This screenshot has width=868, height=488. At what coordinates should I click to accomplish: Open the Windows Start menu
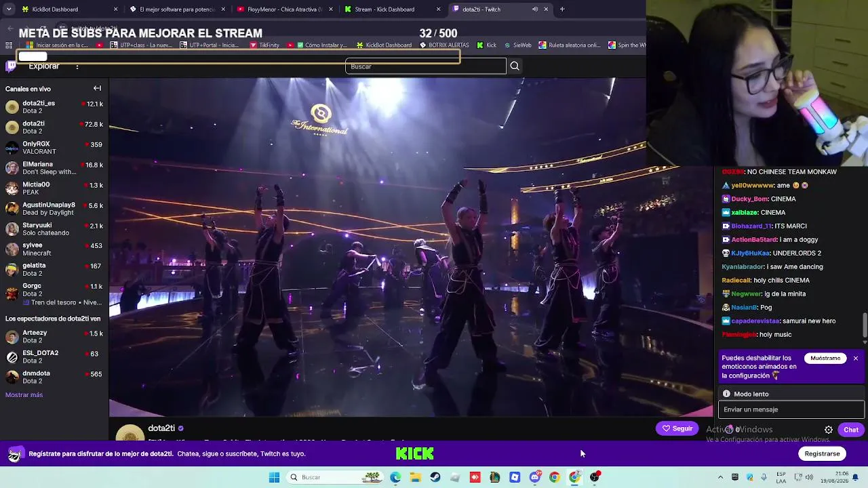(x=274, y=477)
